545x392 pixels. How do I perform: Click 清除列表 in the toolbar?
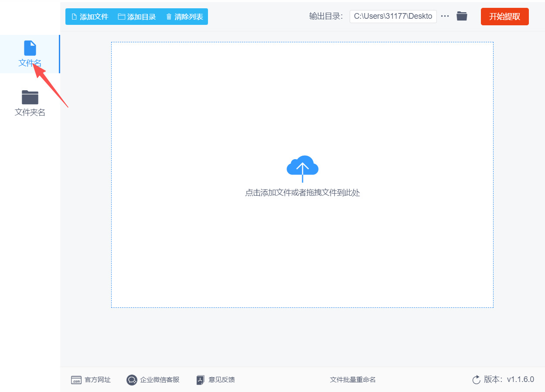pyautogui.click(x=184, y=16)
